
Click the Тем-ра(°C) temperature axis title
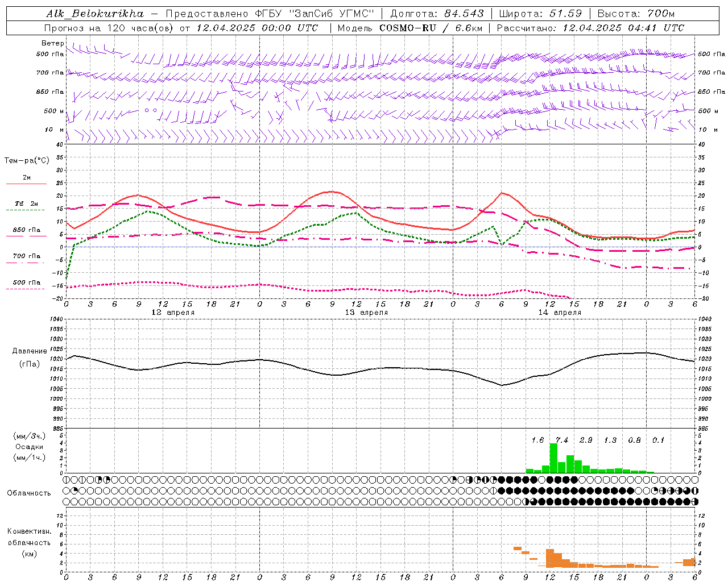[27, 160]
